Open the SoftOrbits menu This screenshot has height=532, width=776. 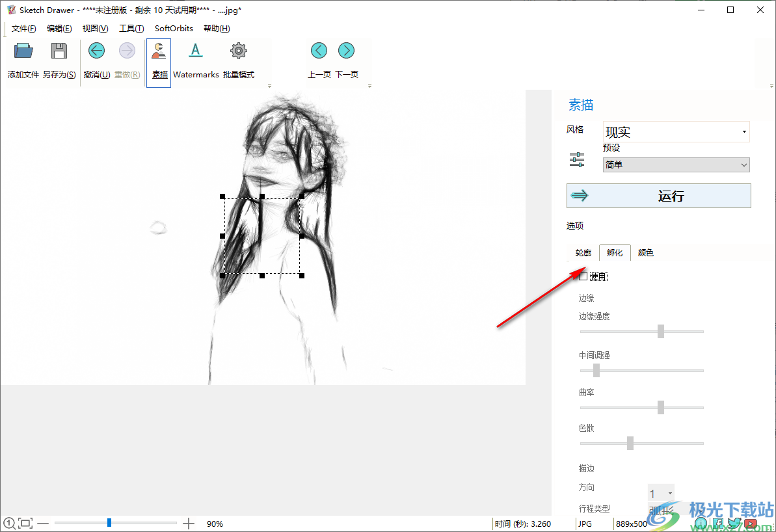[174, 29]
